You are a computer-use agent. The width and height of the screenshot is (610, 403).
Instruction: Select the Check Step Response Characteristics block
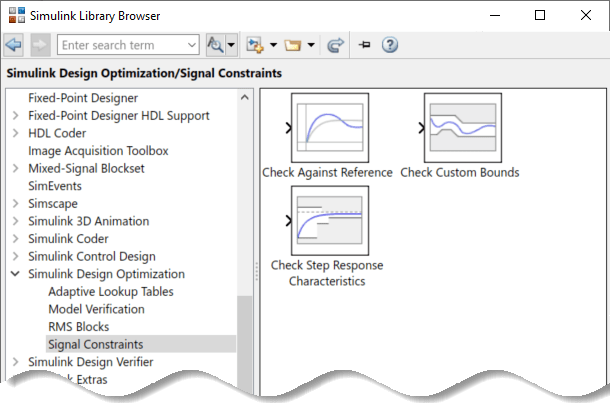tap(327, 220)
